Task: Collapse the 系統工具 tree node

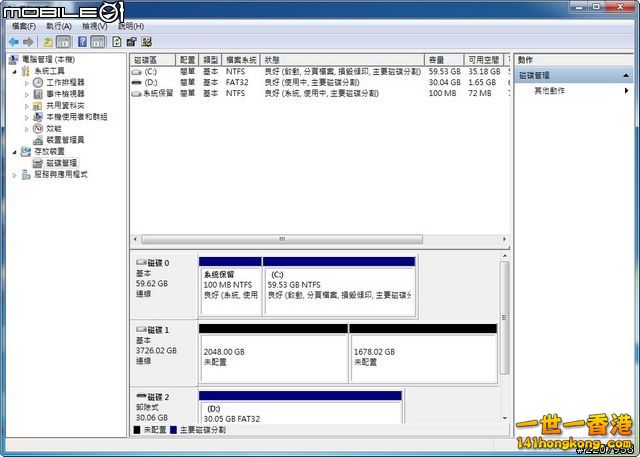Action: pos(15,71)
